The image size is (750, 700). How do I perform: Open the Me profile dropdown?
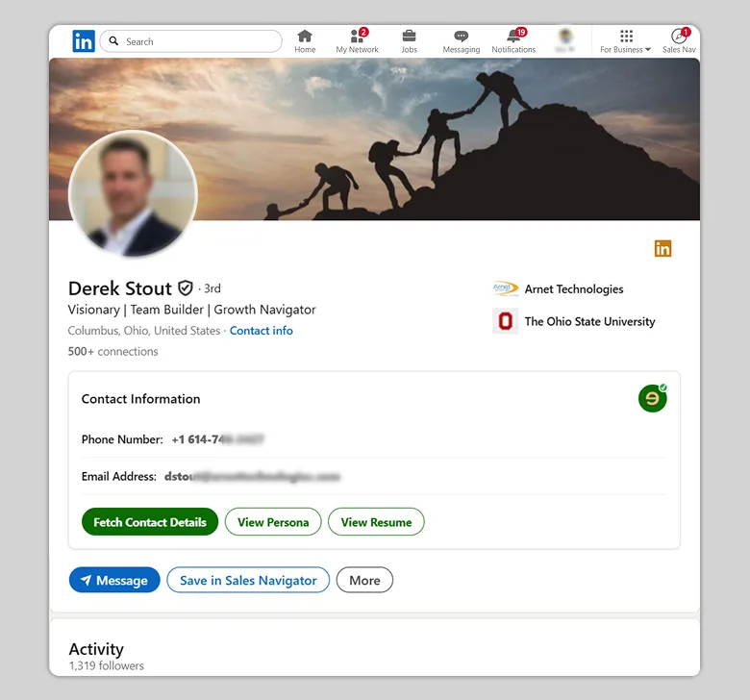[x=565, y=40]
